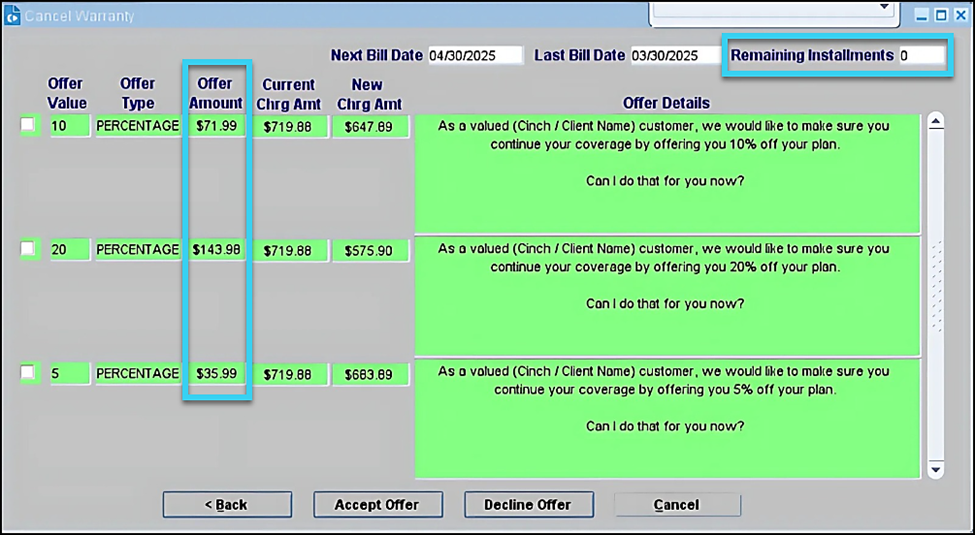Focus the Next Bill Date field

tap(475, 56)
